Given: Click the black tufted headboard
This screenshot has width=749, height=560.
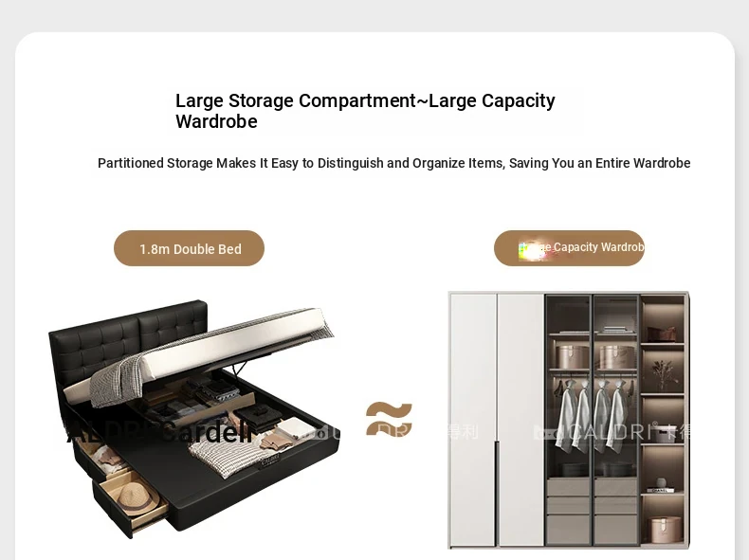Looking at the screenshot, I should [x=128, y=337].
